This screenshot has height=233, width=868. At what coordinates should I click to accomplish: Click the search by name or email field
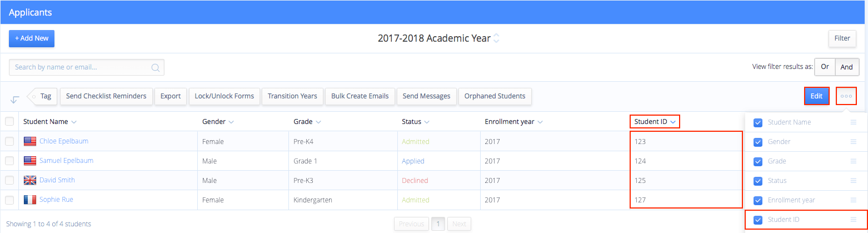coord(81,67)
